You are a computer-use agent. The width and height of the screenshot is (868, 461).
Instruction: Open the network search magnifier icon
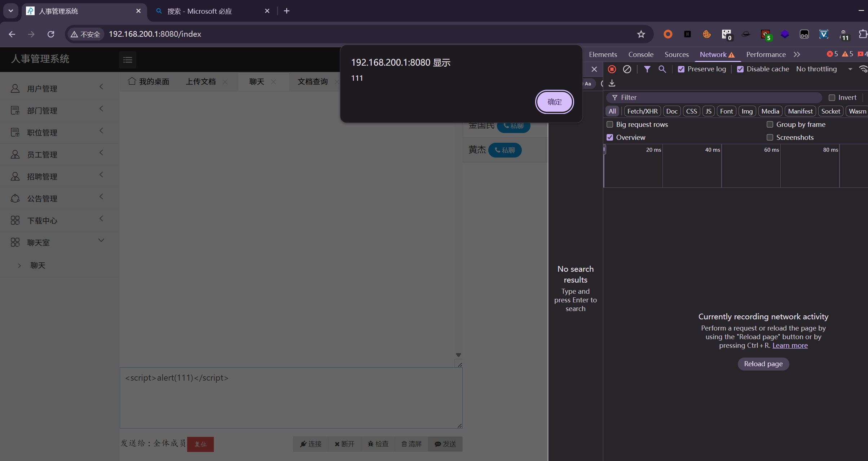tap(662, 69)
